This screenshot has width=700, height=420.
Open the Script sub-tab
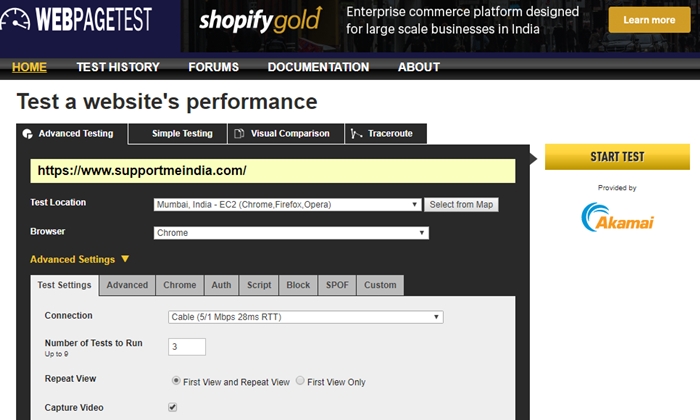click(259, 285)
